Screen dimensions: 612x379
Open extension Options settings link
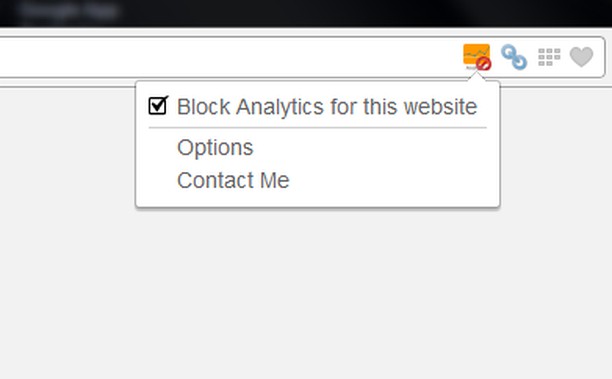[215, 148]
